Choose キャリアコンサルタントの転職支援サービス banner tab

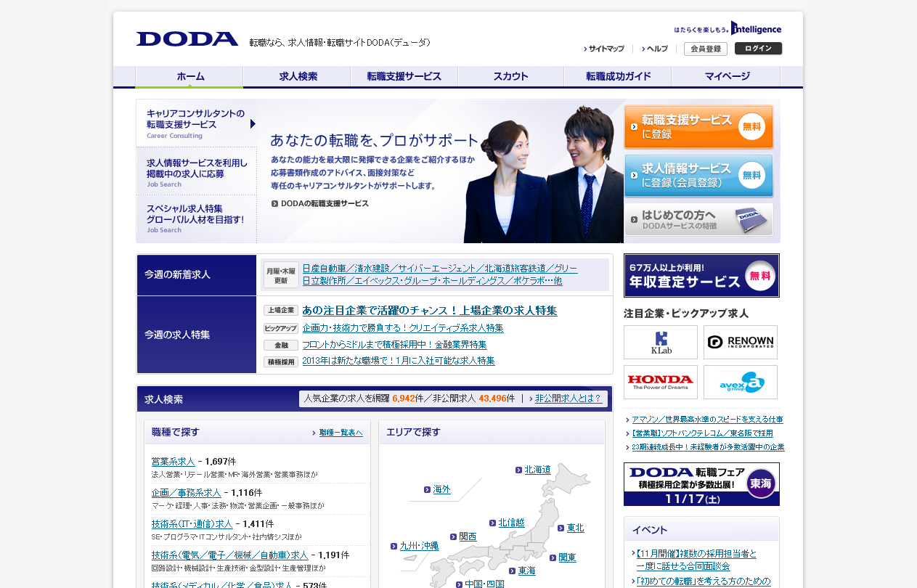coord(196,123)
